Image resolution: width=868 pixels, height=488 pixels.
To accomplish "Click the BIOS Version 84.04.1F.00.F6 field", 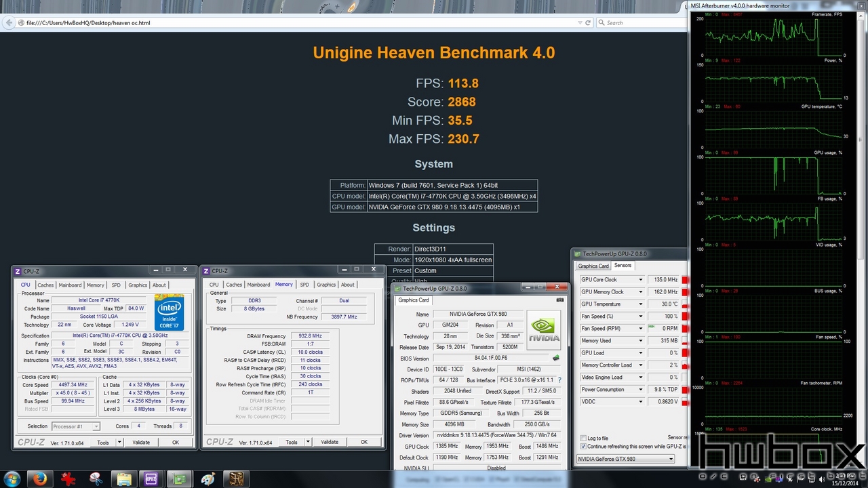I will click(x=490, y=358).
